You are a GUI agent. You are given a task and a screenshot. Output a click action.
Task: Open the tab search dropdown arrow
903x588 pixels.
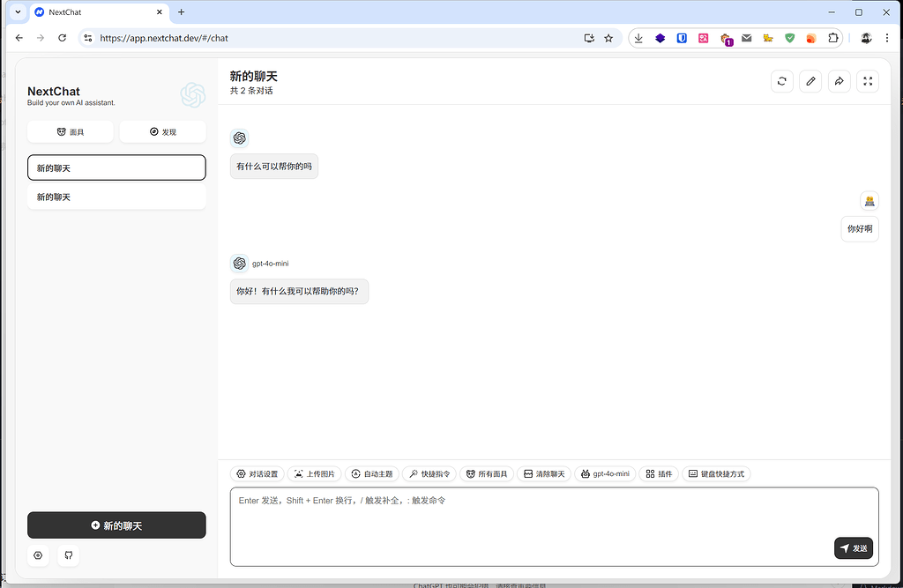tap(18, 12)
